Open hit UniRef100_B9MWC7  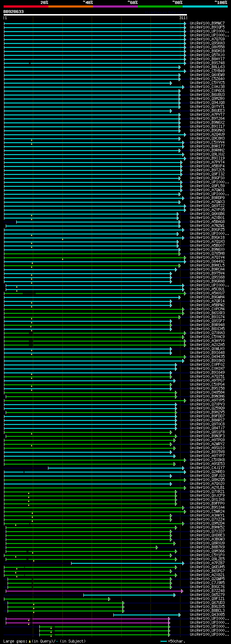tap(207, 23)
